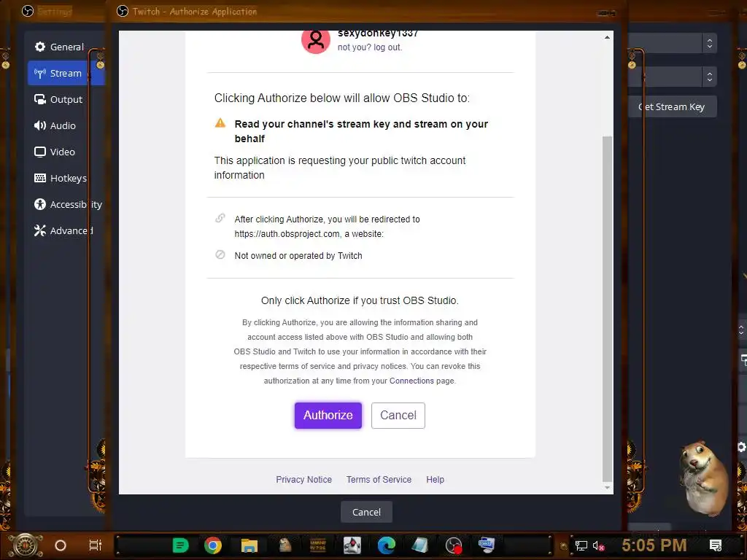
Task: Click the Get Stream Key button in Settings
Action: click(671, 106)
